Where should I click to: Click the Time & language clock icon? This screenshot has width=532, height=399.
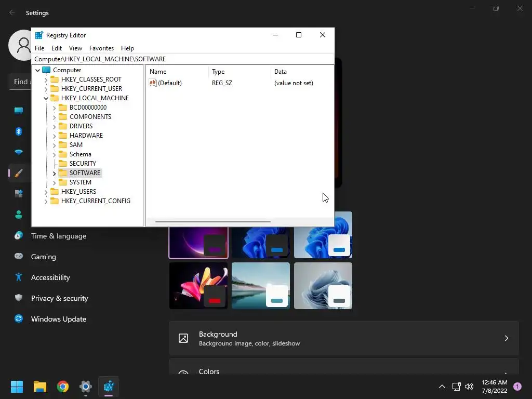[19, 235]
